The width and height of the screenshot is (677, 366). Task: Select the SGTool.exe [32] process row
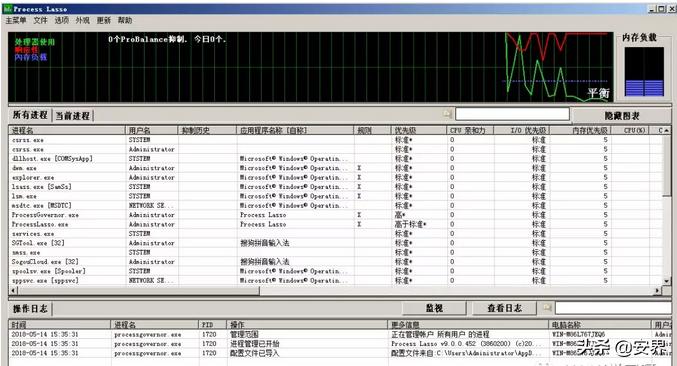tap(335, 243)
